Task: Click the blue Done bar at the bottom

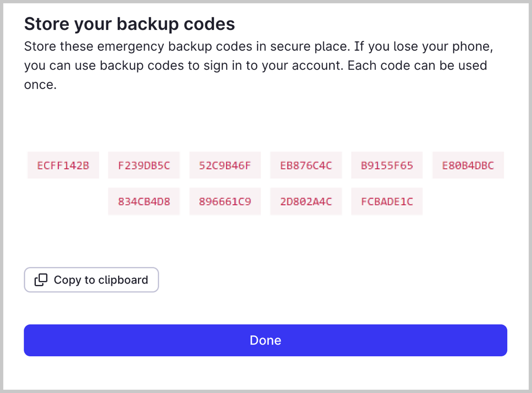Action: (265, 340)
